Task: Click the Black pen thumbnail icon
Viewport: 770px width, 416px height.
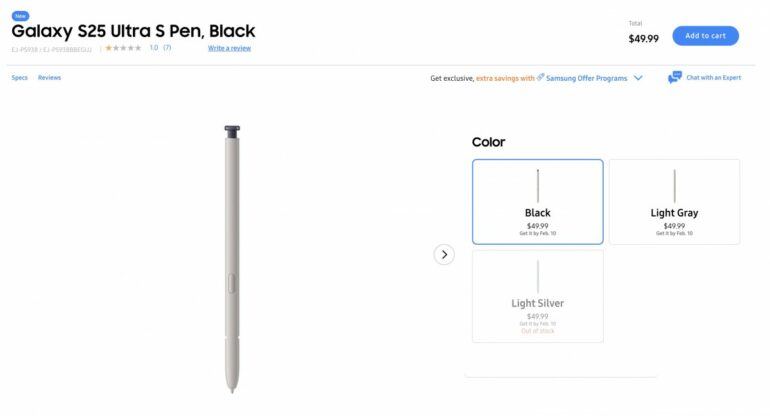Action: 538,185
